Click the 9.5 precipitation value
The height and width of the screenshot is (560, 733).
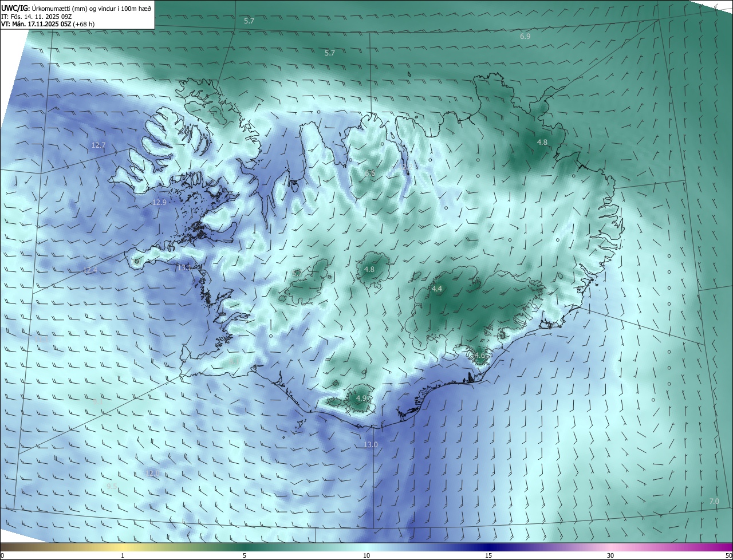(x=112, y=486)
